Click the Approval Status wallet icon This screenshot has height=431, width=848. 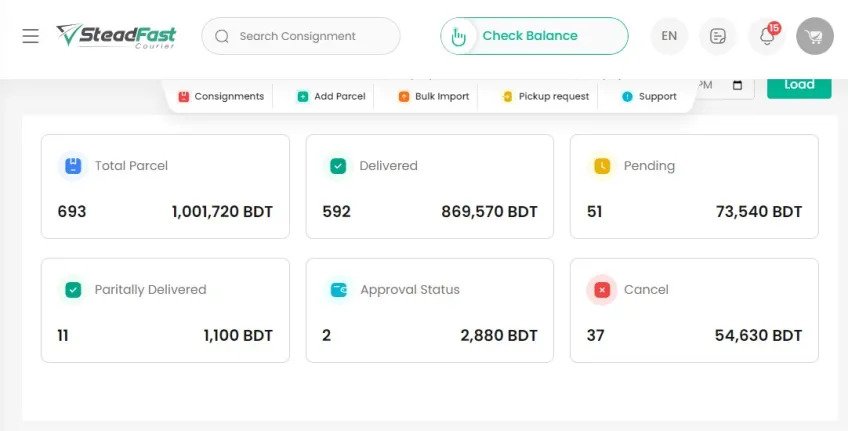pos(338,290)
